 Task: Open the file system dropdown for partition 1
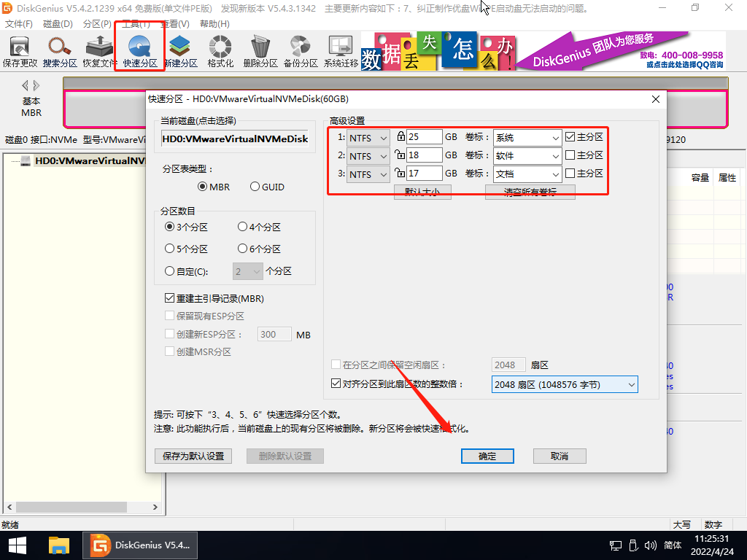(x=368, y=137)
